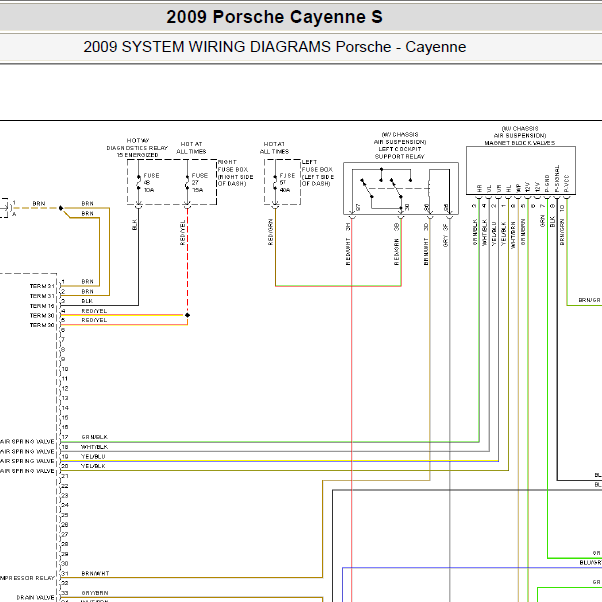Select the YEL/BLU wire label at pin 19
Screen dimensions: 602x602
click(93, 456)
